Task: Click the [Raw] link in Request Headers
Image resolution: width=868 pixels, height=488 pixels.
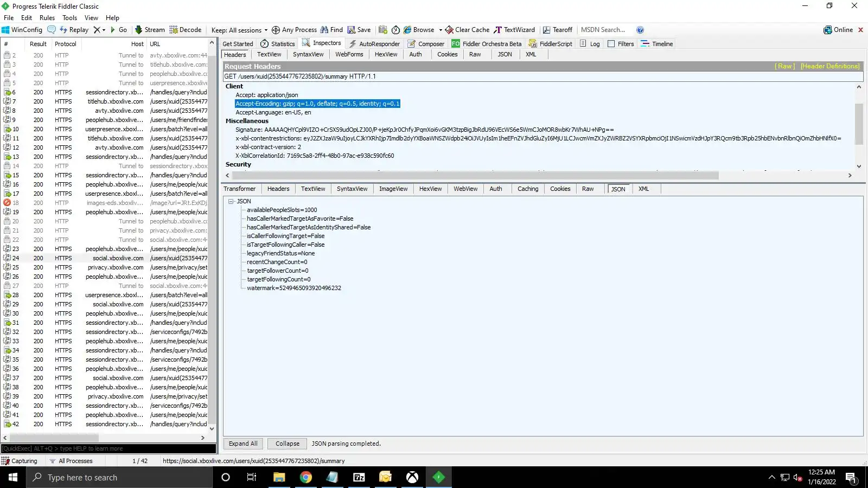Action: (x=785, y=66)
